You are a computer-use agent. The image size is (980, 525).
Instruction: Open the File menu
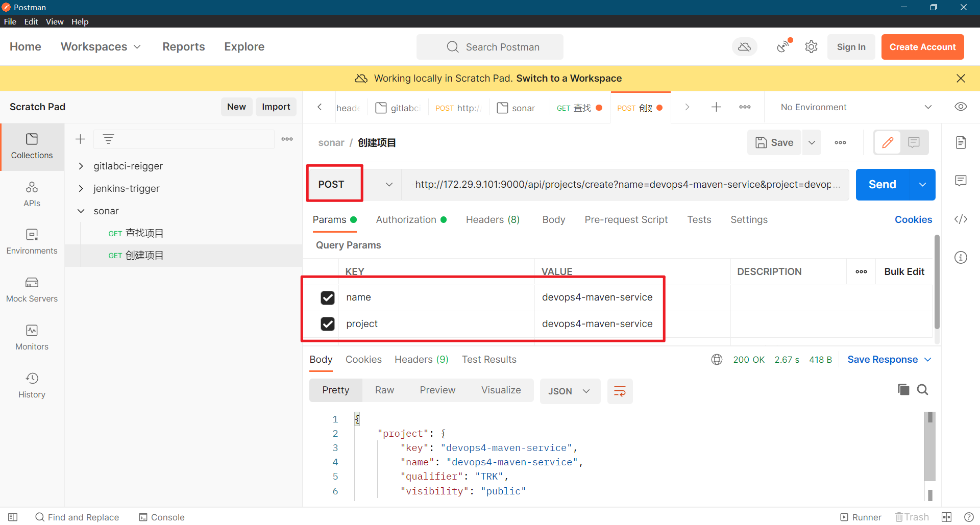[x=10, y=21]
